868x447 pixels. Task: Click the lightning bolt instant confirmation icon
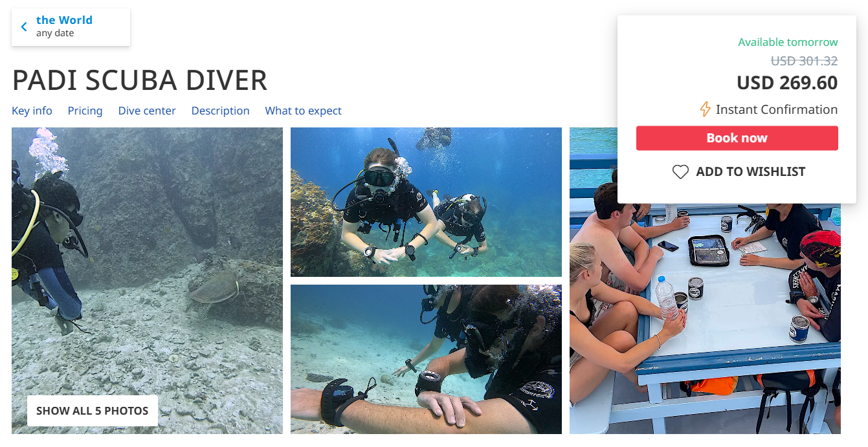pos(705,109)
